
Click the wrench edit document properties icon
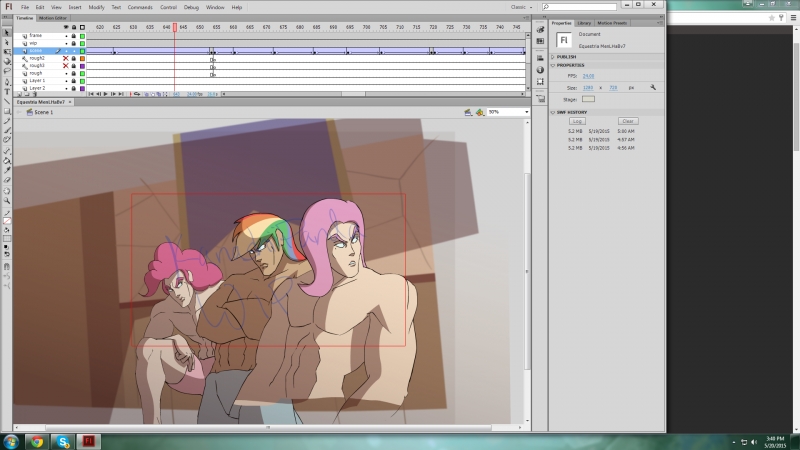(652, 87)
